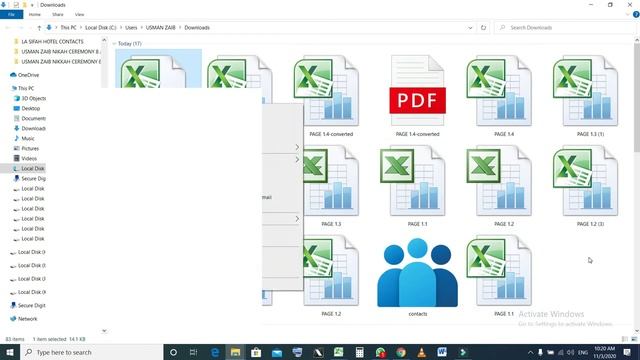Select Network in the navigation pane
Image resolution: width=640 pixels, height=360 pixels.
click(24, 319)
